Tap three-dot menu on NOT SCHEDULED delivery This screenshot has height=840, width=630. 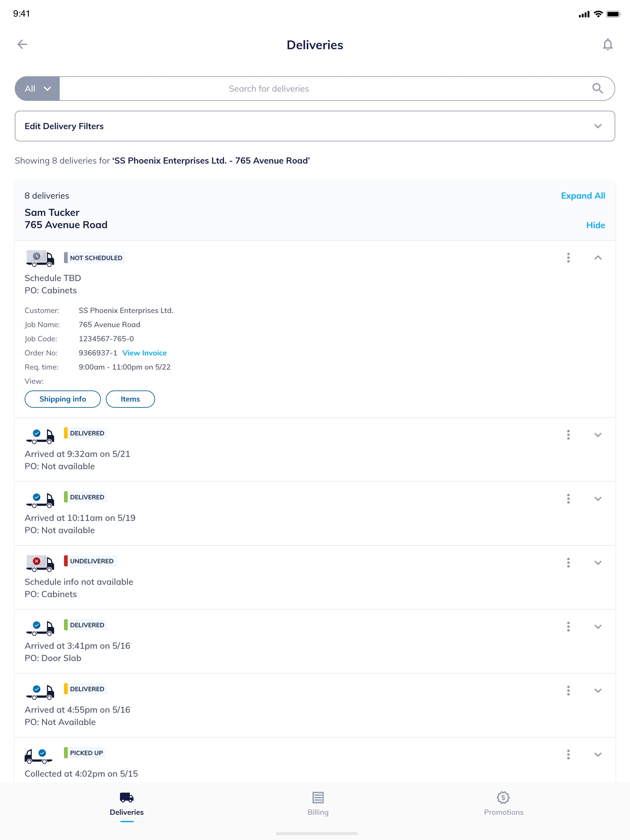click(x=567, y=257)
